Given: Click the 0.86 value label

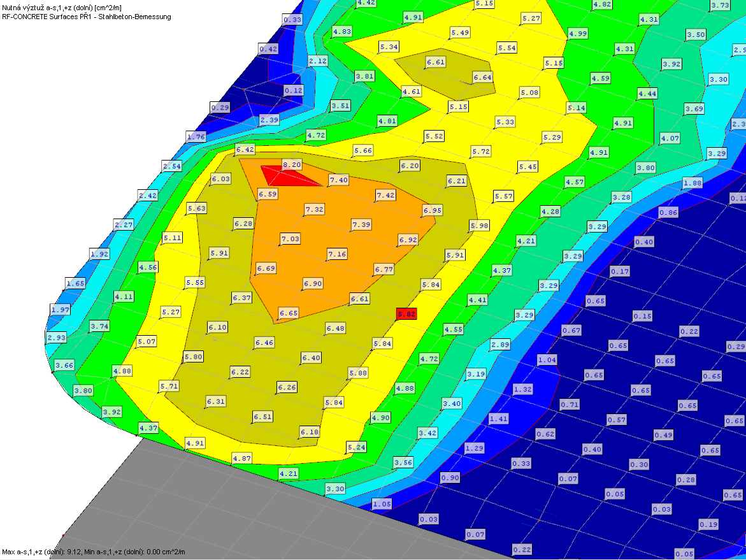Looking at the screenshot, I should [668, 212].
